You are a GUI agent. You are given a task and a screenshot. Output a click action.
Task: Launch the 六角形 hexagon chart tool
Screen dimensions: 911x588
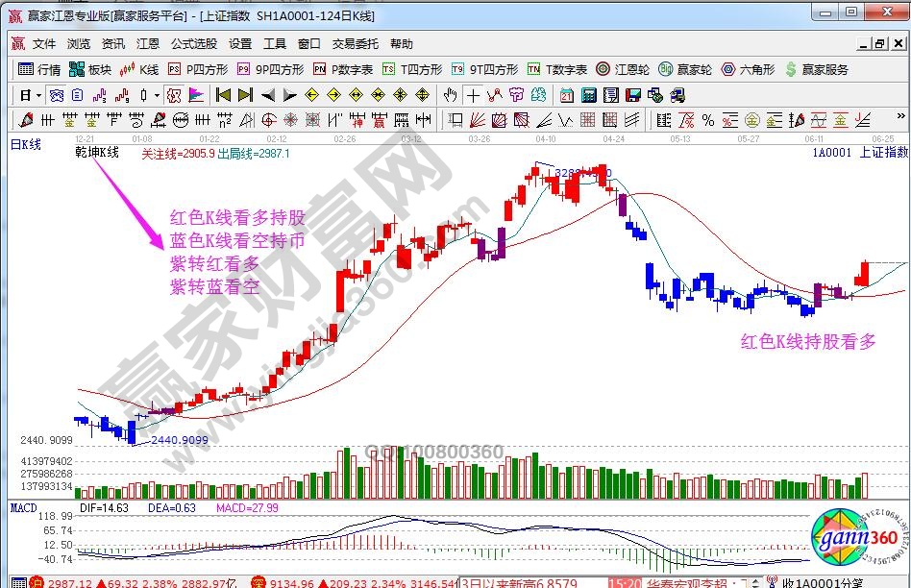[x=748, y=69]
